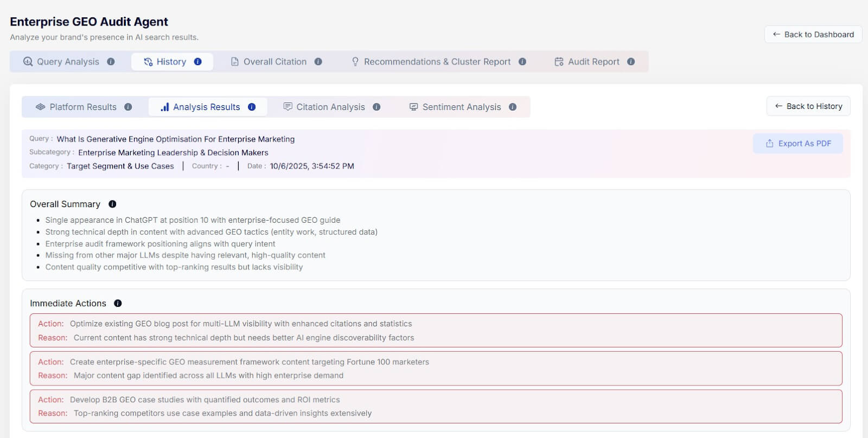Click info icon beside Citation Analysis
The width and height of the screenshot is (868, 438).
(x=376, y=107)
